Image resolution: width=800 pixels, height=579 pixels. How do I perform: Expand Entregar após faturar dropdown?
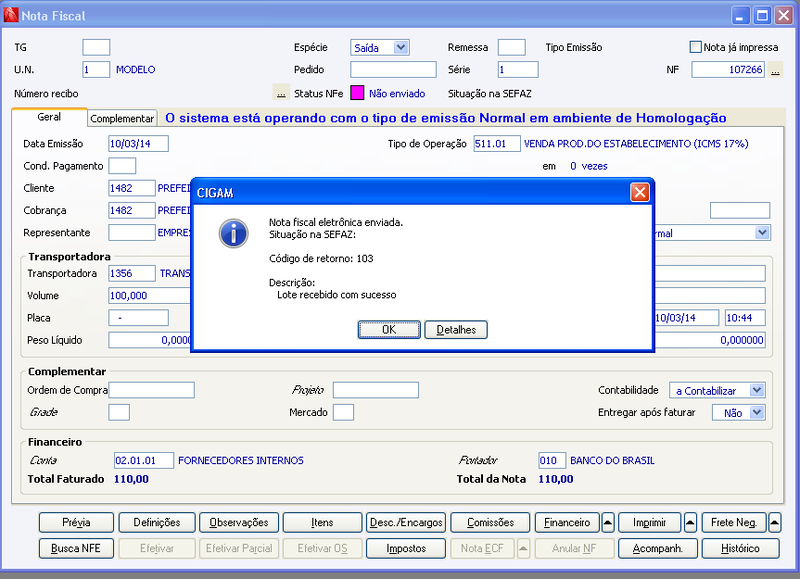click(x=757, y=412)
